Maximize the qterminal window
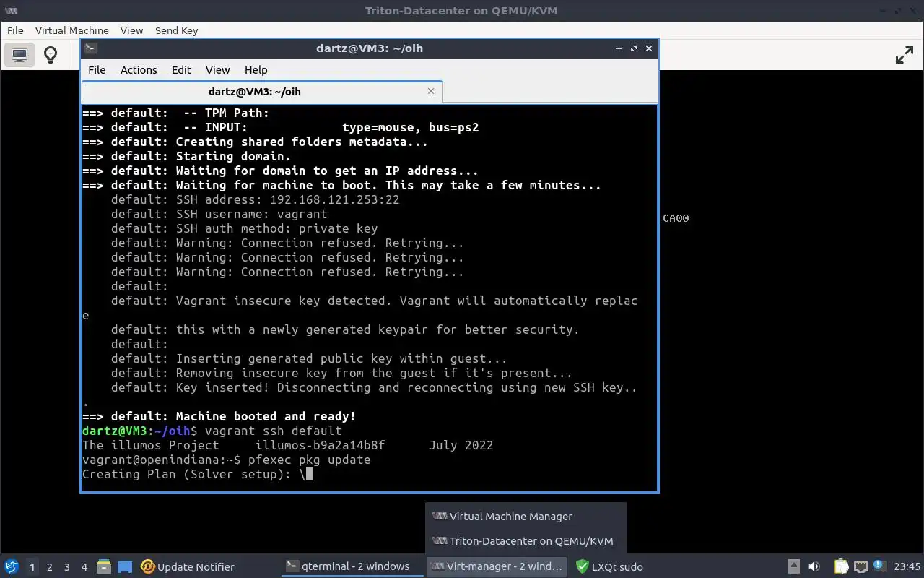 pos(634,48)
